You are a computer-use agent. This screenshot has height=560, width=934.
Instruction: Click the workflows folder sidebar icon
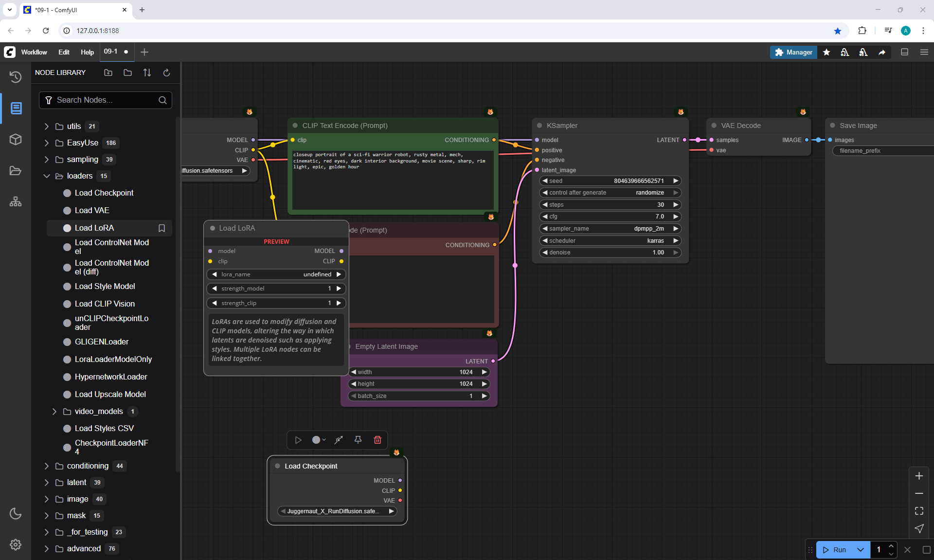[x=16, y=171]
